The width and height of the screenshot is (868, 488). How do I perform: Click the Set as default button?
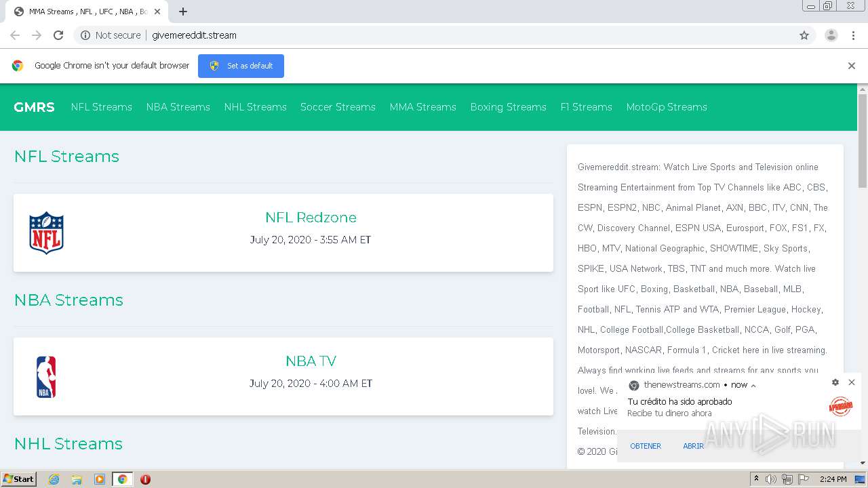coord(241,66)
